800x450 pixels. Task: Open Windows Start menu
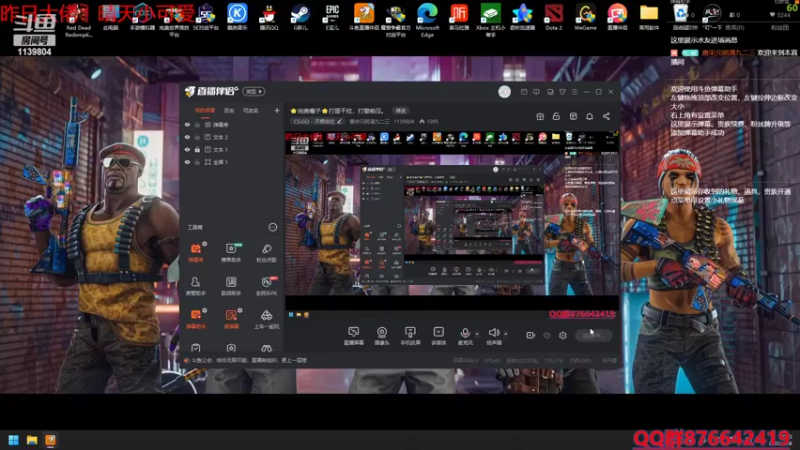point(14,440)
